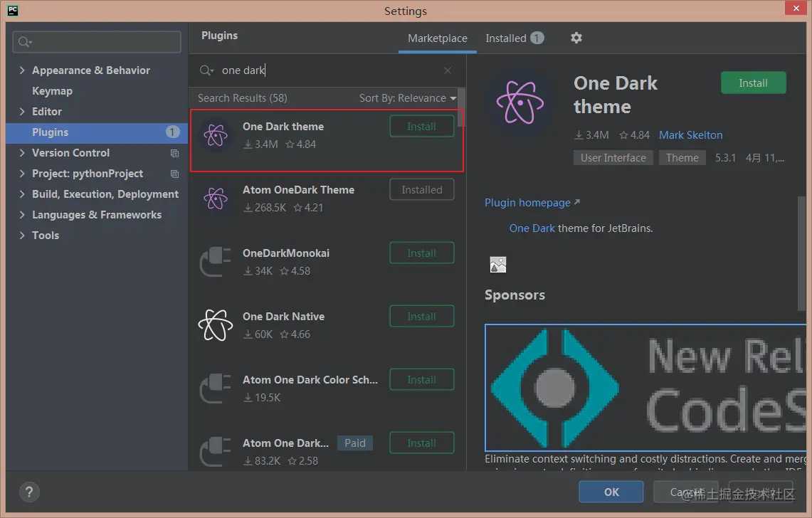Viewport: 812px width, 518px height.
Task: Click Installed button for Atom OneDark Theme
Action: click(x=421, y=189)
